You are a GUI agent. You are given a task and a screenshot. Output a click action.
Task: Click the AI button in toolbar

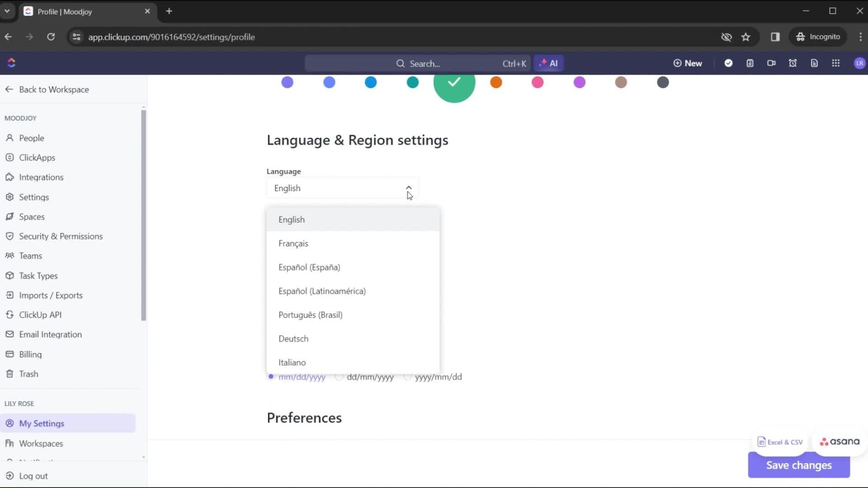549,63
